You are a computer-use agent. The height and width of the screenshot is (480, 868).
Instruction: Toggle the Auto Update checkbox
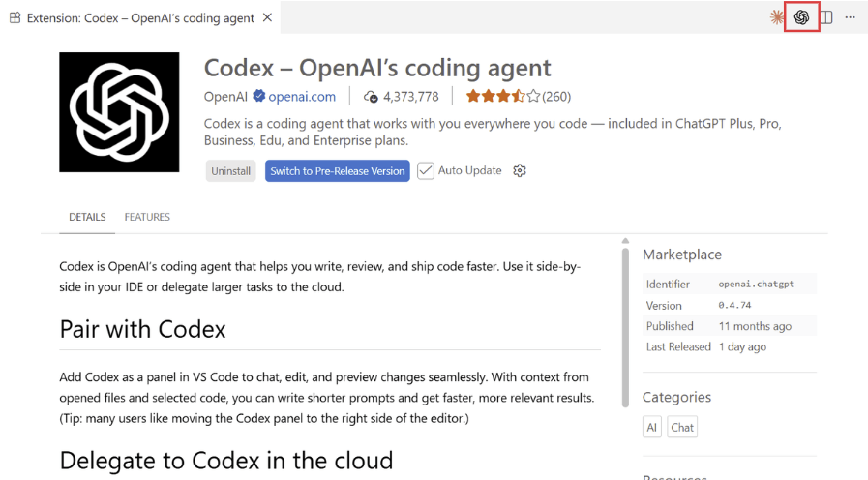pyautogui.click(x=426, y=171)
